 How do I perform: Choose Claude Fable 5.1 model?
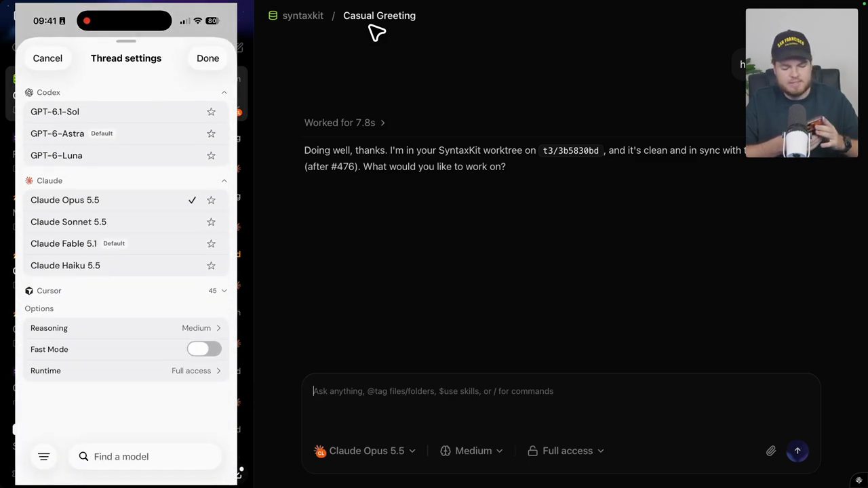(126, 243)
